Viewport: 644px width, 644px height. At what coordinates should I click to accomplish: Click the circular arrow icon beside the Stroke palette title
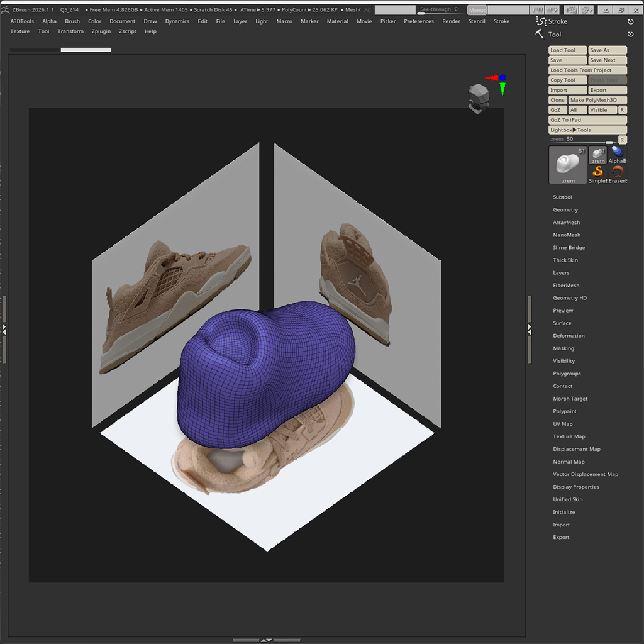click(x=630, y=21)
